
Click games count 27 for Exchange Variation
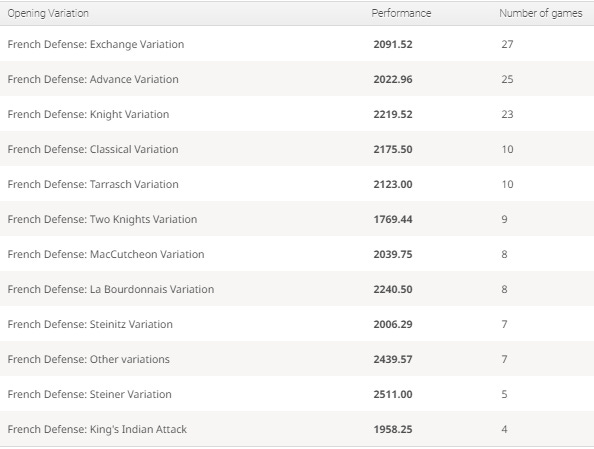[508, 44]
